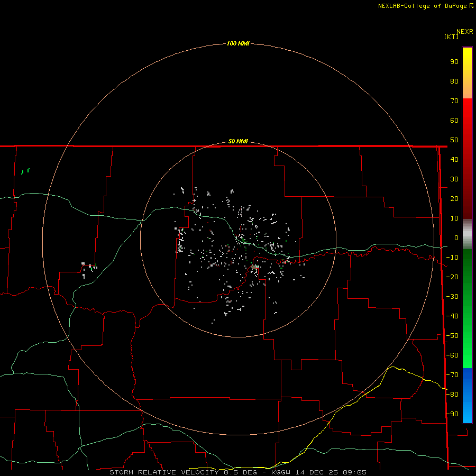Image resolution: width=476 pixels, height=476 pixels.
Task: Click the "100 NMI" range ring label
Action: (238, 43)
